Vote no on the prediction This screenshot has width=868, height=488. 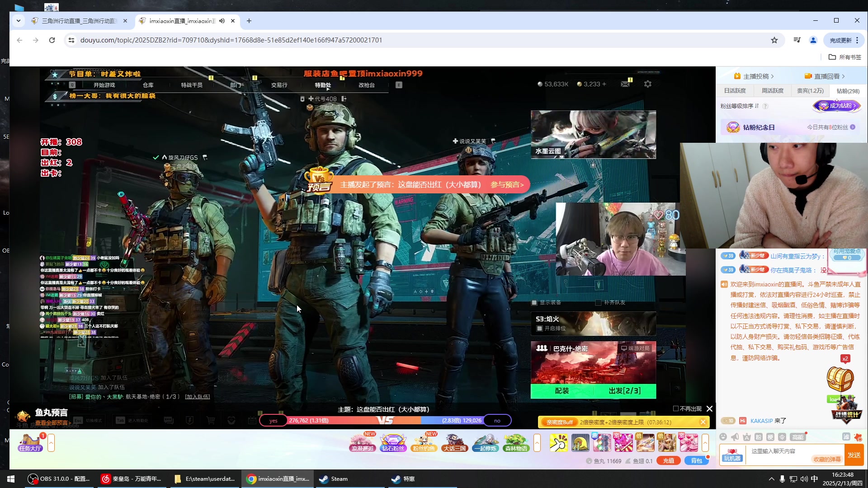[x=497, y=421]
